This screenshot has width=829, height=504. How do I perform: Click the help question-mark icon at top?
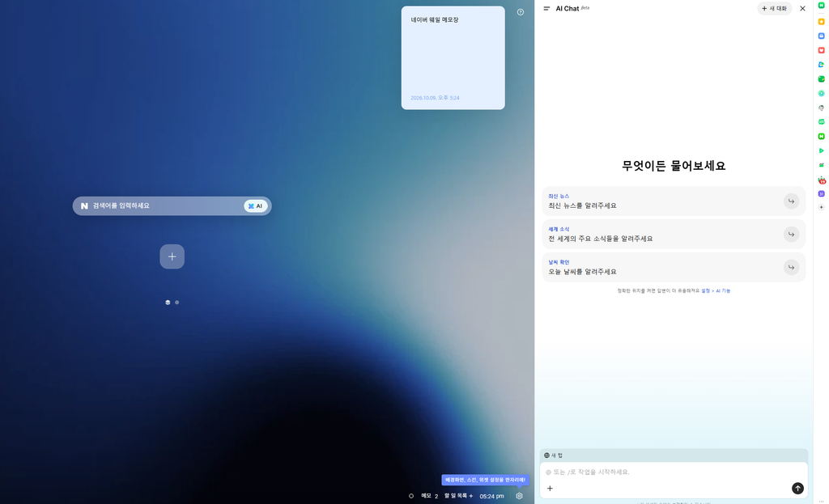(x=521, y=12)
